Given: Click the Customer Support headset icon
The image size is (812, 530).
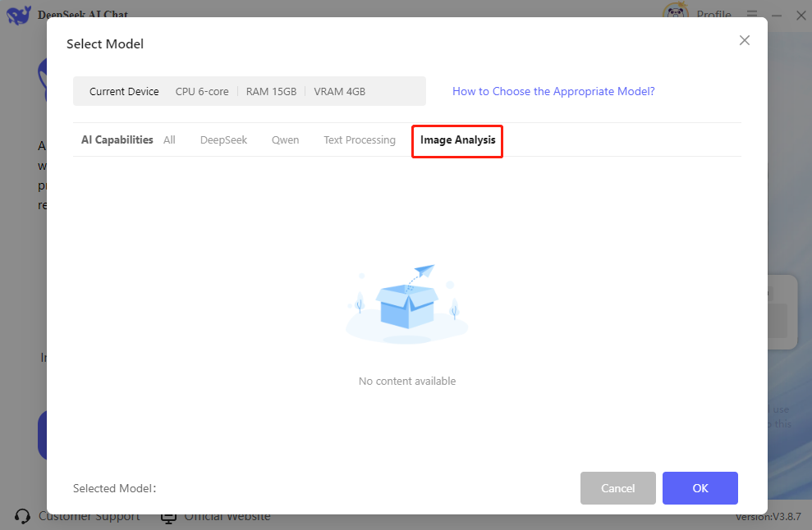Looking at the screenshot, I should [x=22, y=516].
